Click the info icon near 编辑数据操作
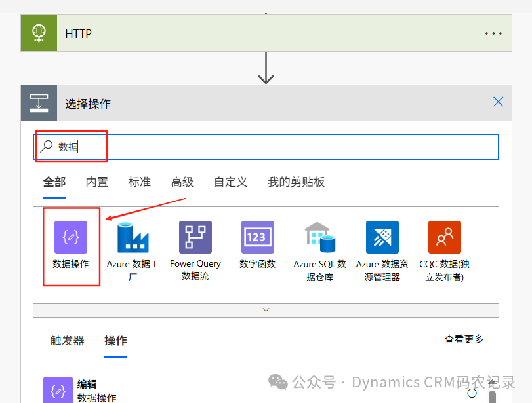This screenshot has width=532, height=403. (472, 394)
